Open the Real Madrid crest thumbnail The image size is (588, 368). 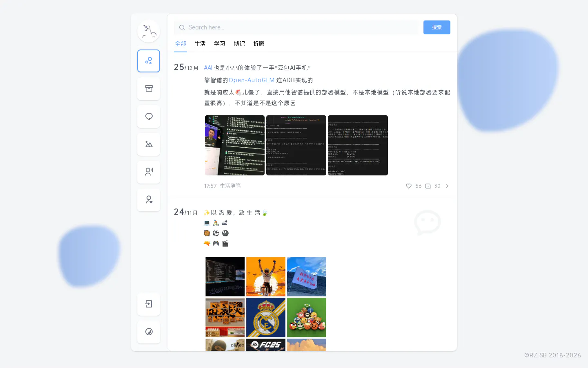pos(266,317)
